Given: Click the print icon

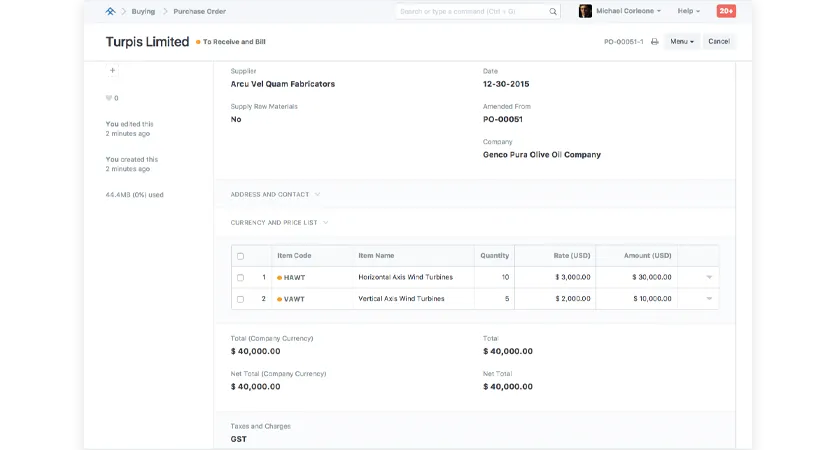Looking at the screenshot, I should [655, 42].
